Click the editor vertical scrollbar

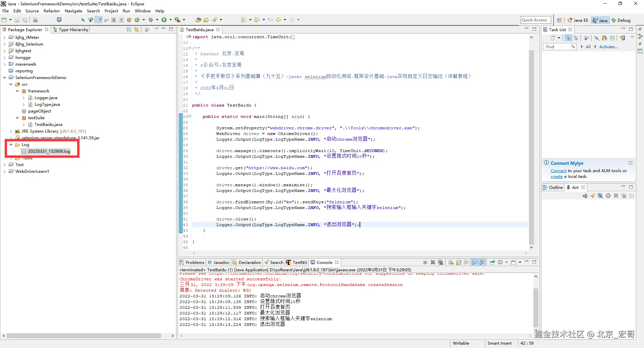(531, 147)
